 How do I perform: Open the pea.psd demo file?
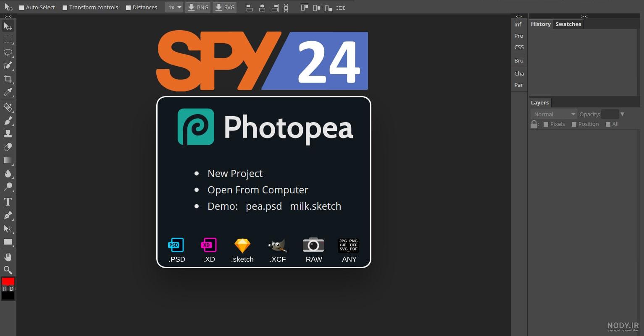click(264, 206)
